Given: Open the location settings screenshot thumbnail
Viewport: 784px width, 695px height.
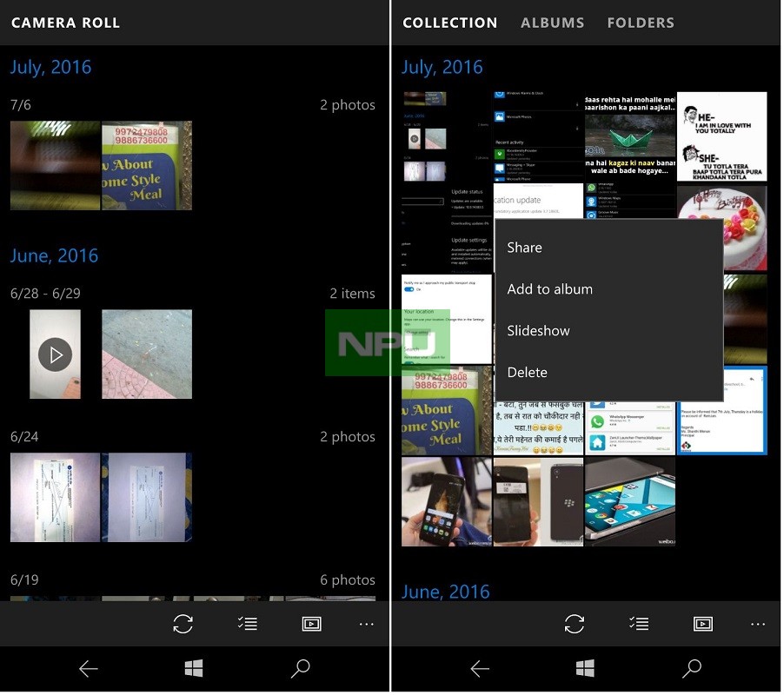Looking at the screenshot, I should point(448,321).
